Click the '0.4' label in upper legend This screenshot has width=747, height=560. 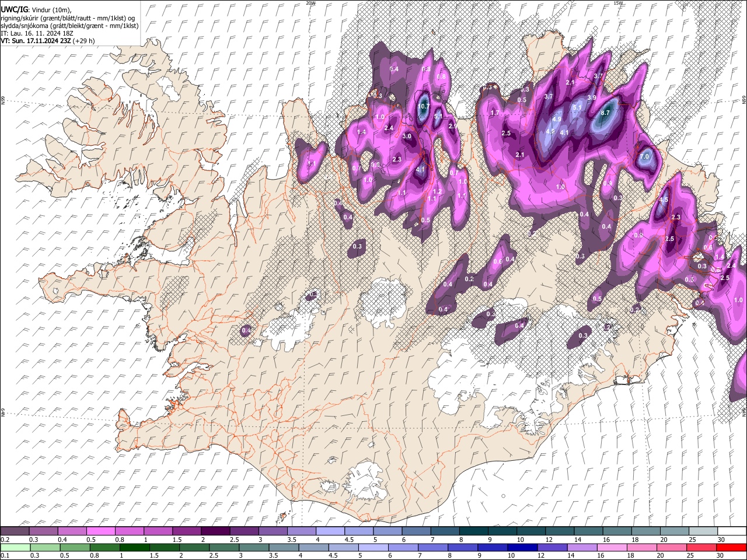pos(62,540)
